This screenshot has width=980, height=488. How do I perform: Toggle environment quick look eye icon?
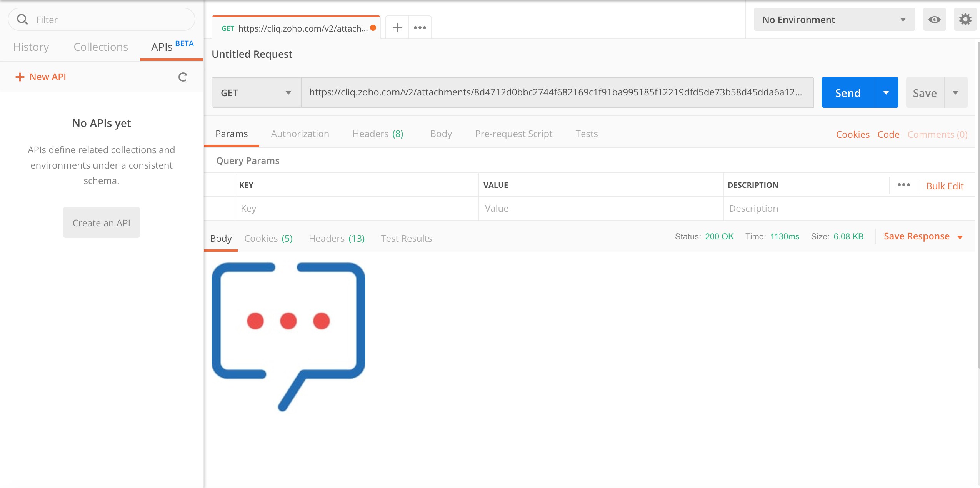(934, 19)
